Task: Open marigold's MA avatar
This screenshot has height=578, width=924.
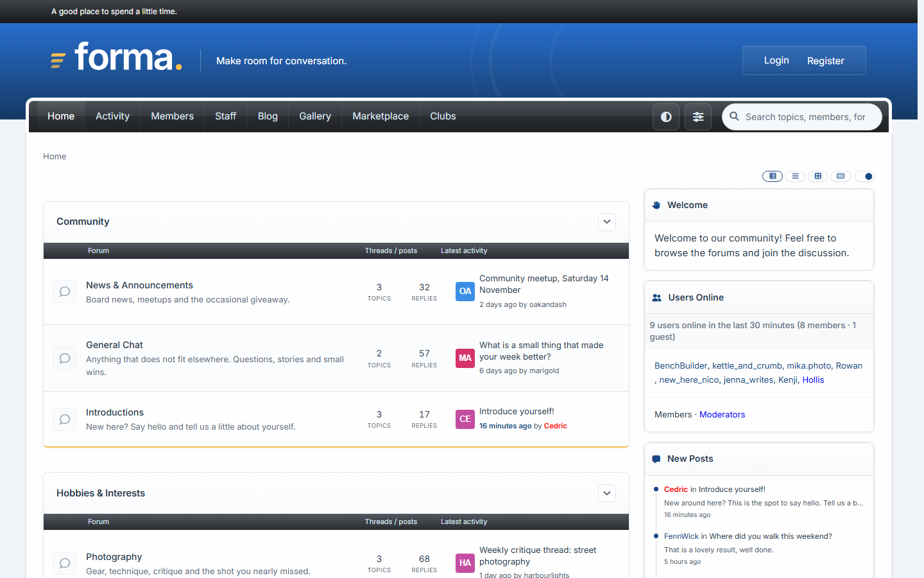Action: [465, 358]
